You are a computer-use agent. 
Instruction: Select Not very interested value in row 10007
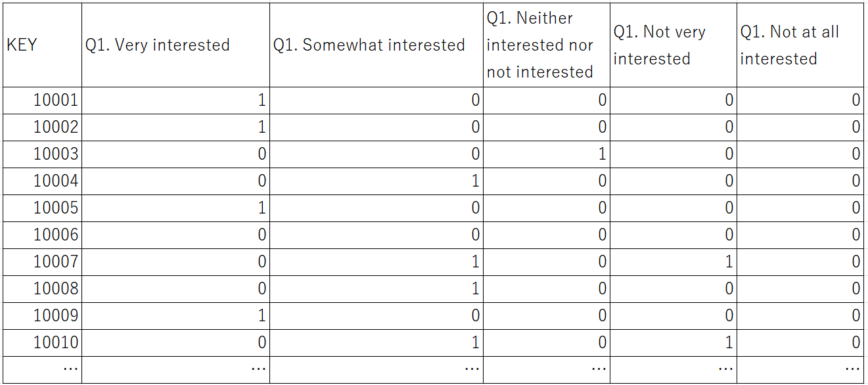[673, 262]
